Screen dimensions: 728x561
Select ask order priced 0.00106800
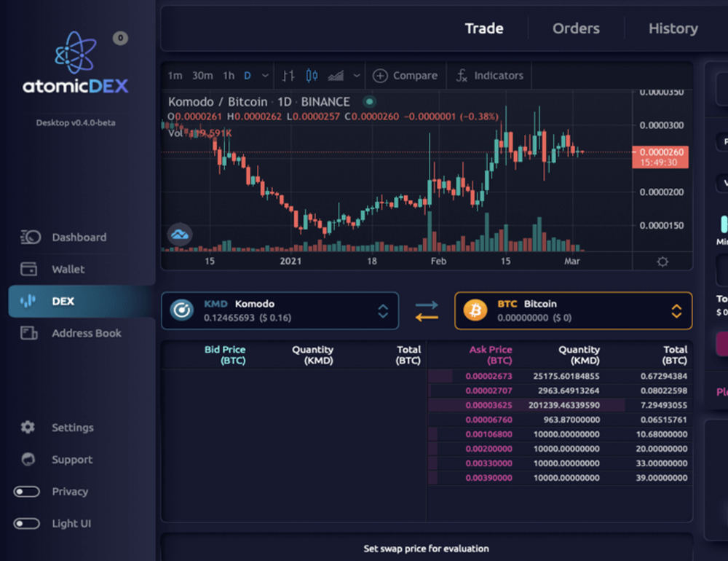click(559, 434)
